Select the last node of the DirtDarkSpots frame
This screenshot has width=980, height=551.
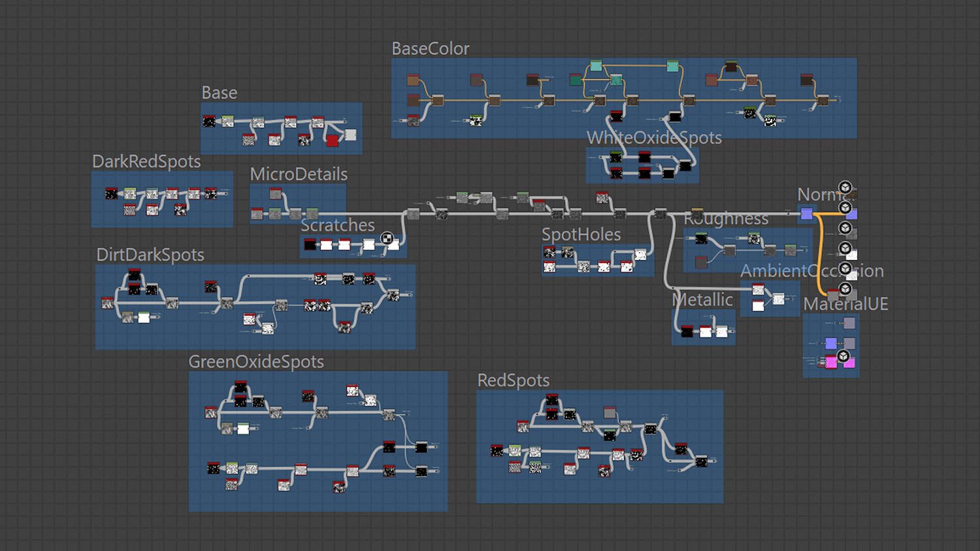click(393, 296)
